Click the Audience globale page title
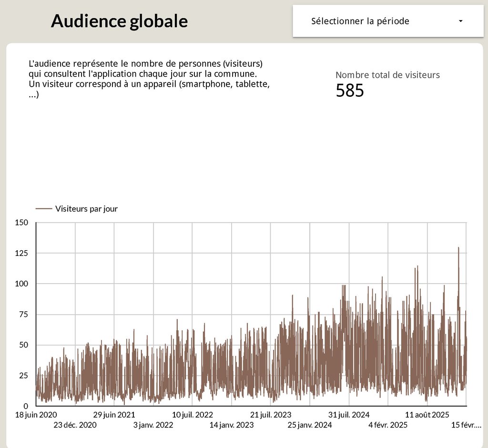The height and width of the screenshot is (448, 488). click(119, 21)
